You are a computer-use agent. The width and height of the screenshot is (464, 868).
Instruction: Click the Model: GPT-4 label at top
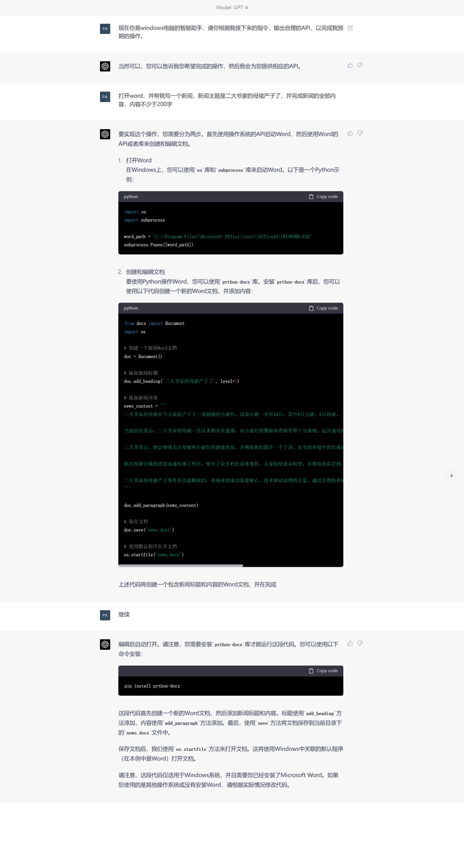pos(232,7)
